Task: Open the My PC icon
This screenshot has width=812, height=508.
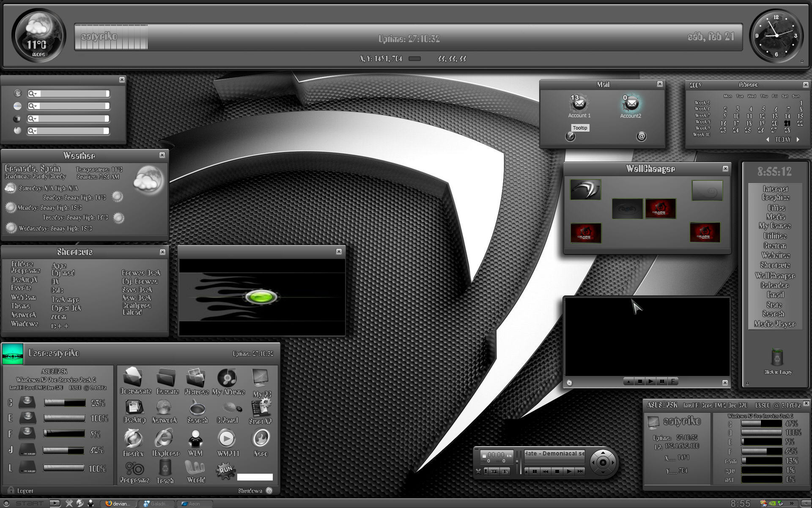Action: click(x=260, y=378)
